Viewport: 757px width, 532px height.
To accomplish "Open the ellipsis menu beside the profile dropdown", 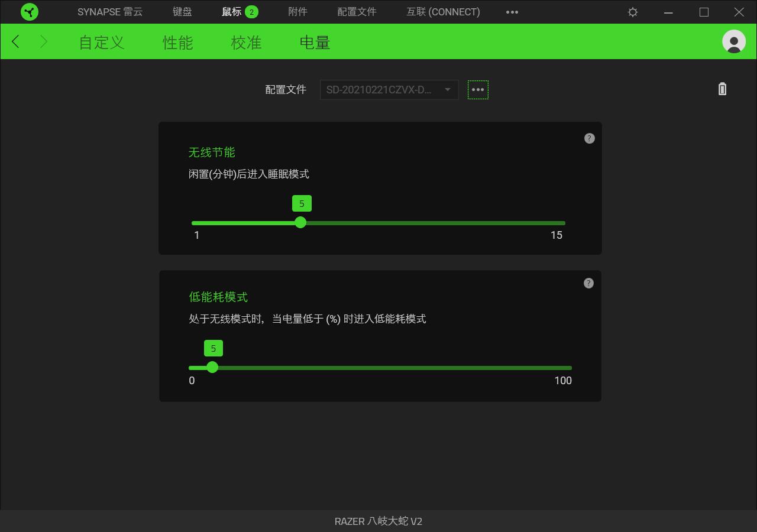I will (x=478, y=90).
